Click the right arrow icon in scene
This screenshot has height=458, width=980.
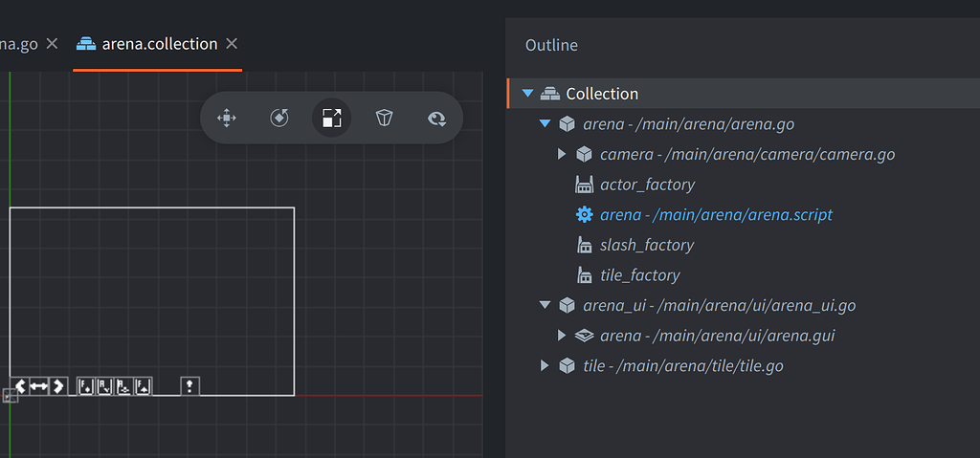(58, 386)
